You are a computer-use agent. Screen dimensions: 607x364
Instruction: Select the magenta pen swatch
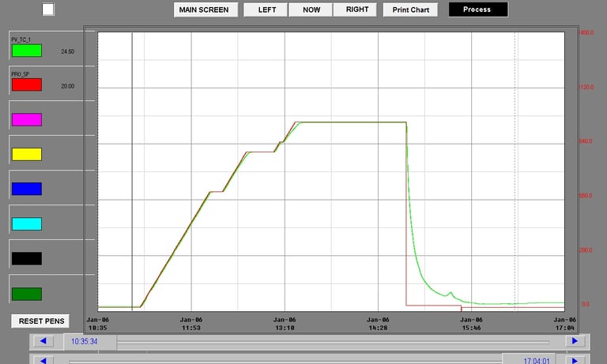coord(27,119)
